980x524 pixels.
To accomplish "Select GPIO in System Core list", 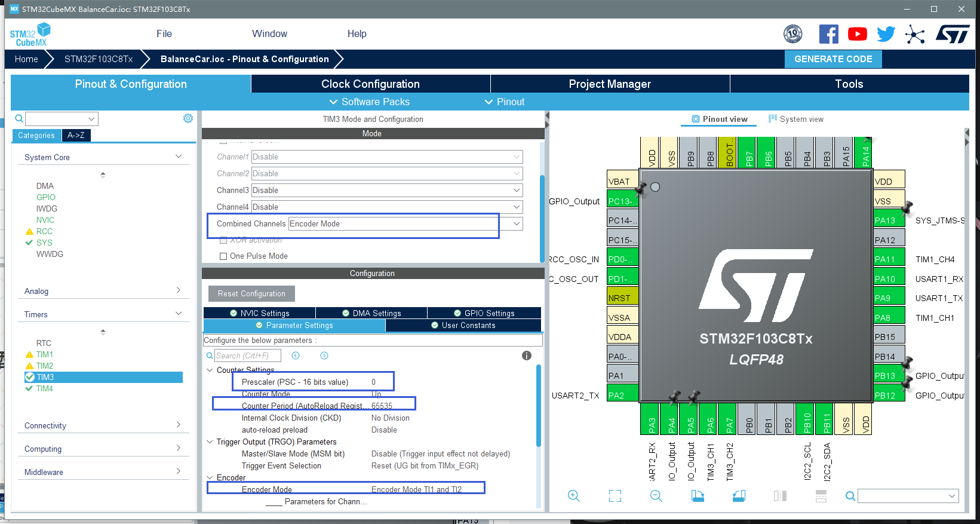I will pyautogui.click(x=46, y=197).
